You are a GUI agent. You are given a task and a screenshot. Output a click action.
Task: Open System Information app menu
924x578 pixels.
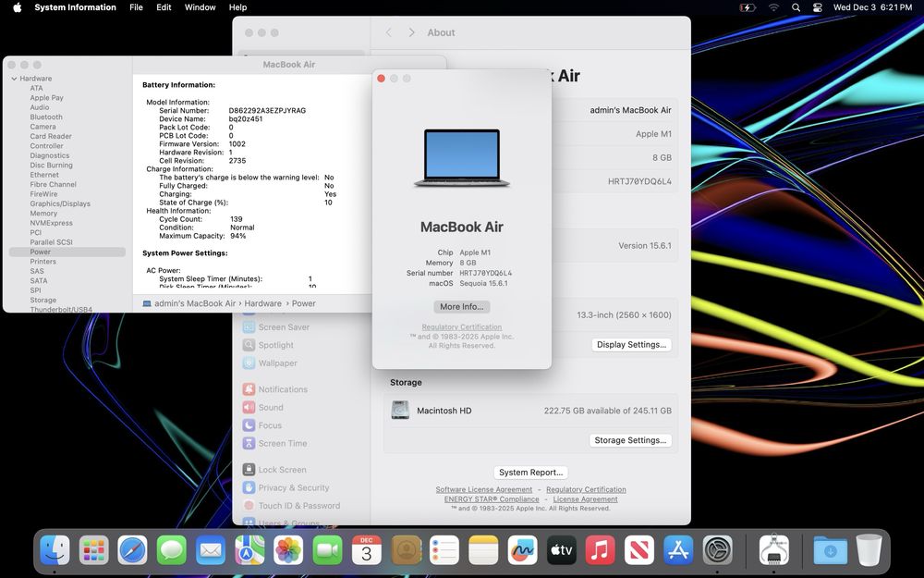75,7
